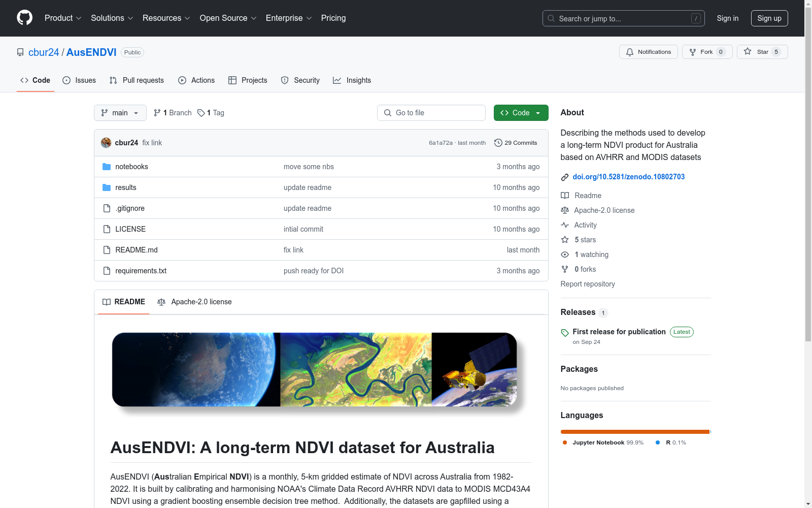Click the link icon beside the DOI
The width and height of the screenshot is (812, 508).
coord(565,177)
